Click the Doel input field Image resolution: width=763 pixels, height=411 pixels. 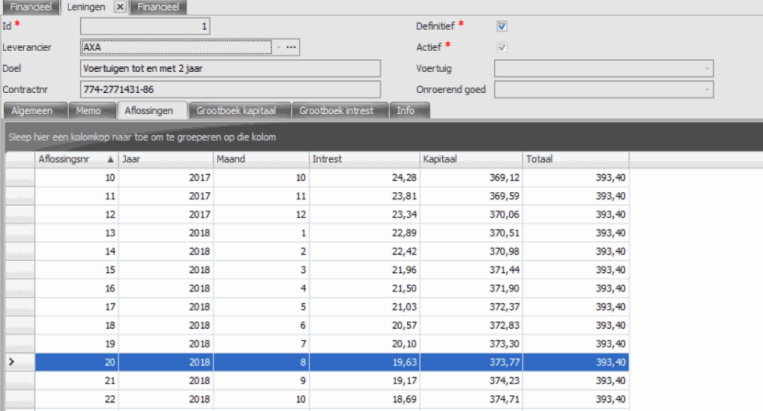pos(229,68)
